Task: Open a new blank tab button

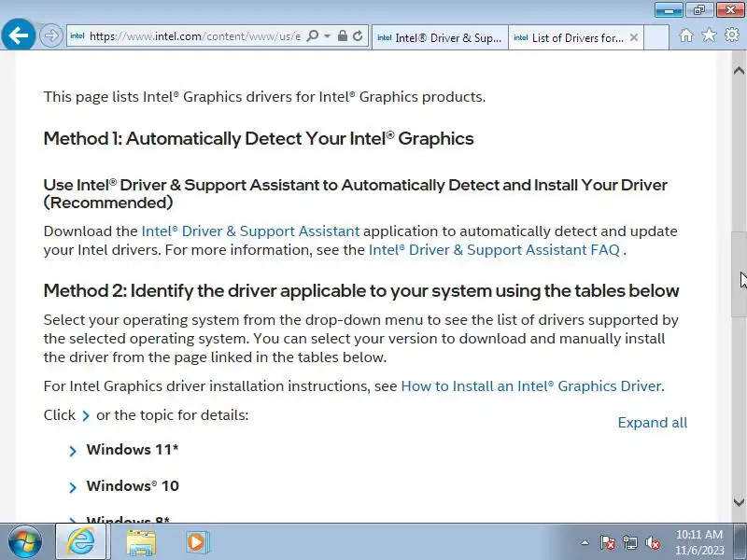Action: click(x=656, y=37)
